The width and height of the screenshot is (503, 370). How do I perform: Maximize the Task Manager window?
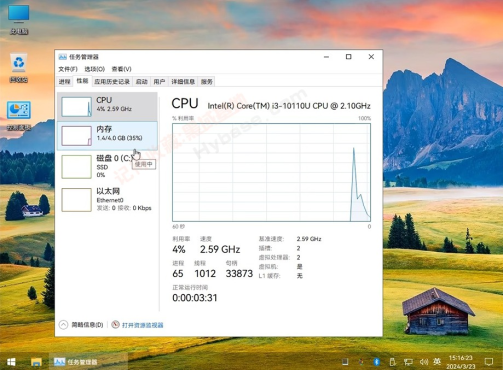348,57
